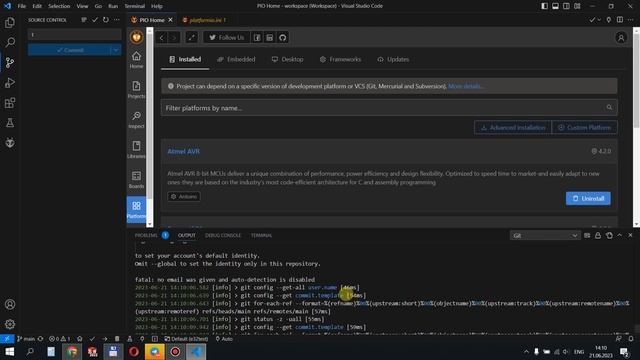Open the Accounts icon in activity bar
The height and width of the screenshot is (360, 640).
(x=10, y=304)
